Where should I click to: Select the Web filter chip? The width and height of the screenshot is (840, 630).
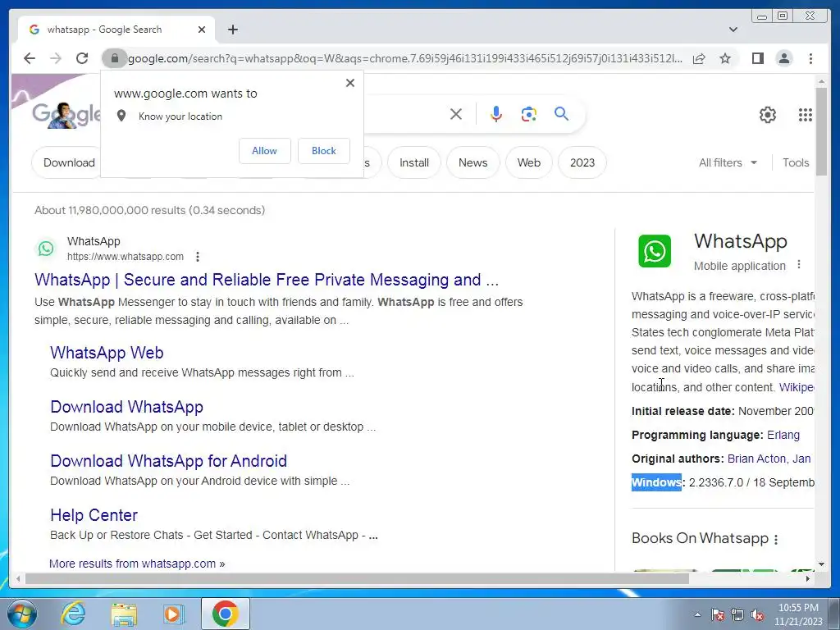tap(529, 163)
